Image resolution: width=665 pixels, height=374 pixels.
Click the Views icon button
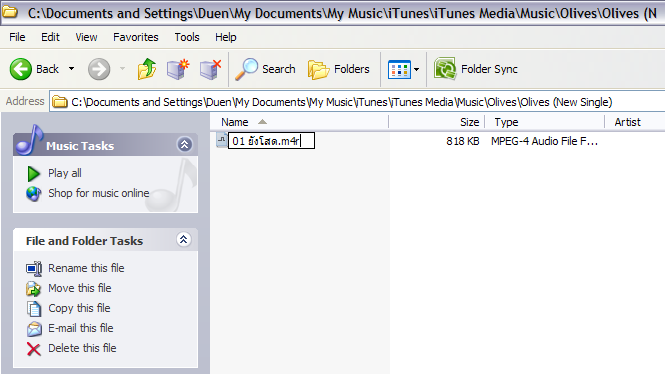pyautogui.click(x=399, y=70)
